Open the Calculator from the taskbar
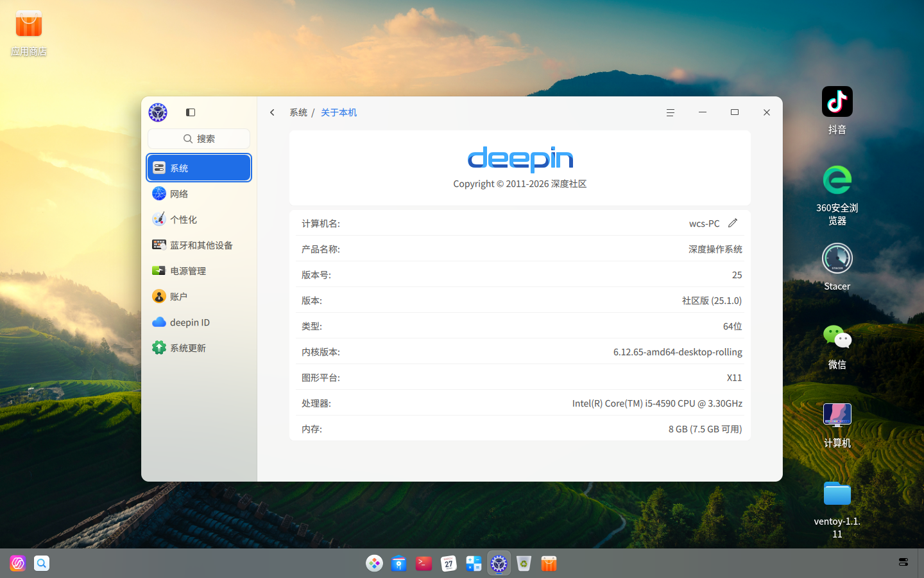Viewport: 924px width, 578px height. pyautogui.click(x=474, y=563)
